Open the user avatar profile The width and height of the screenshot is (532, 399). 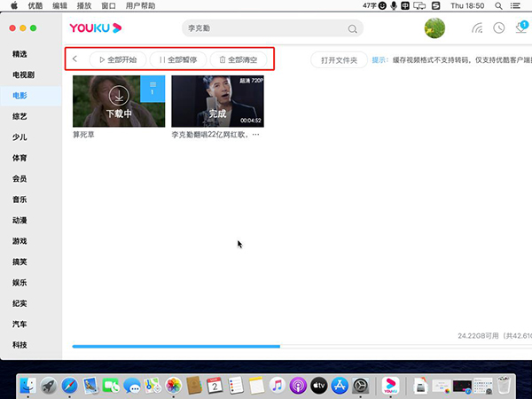435,28
